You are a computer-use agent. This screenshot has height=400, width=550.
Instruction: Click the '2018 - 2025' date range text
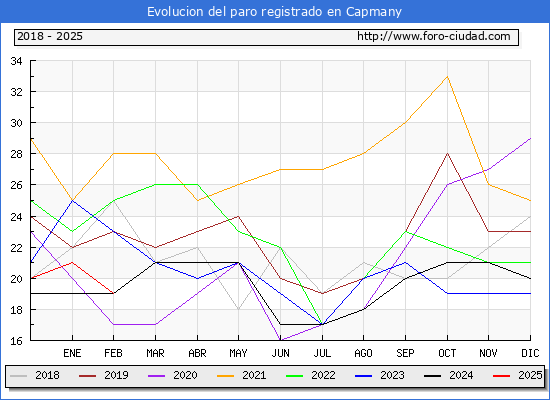click(50, 36)
